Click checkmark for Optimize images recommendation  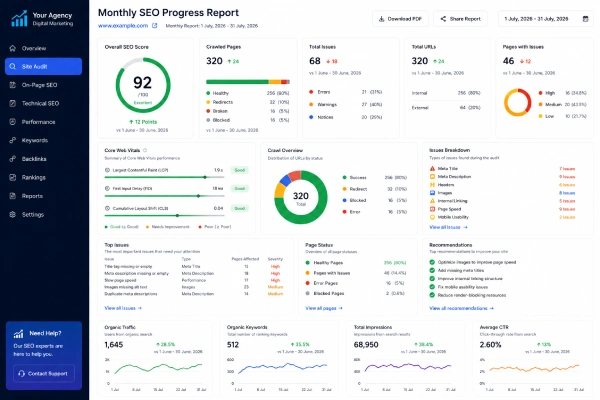click(432, 262)
